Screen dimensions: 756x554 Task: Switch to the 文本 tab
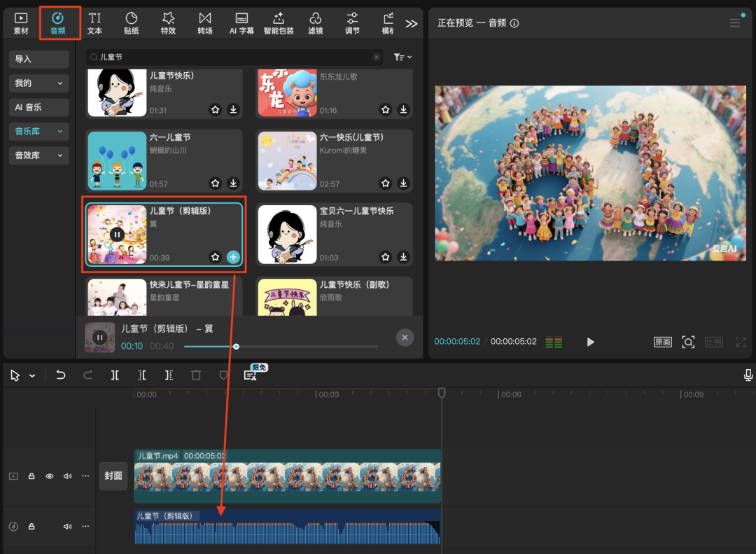coord(94,22)
